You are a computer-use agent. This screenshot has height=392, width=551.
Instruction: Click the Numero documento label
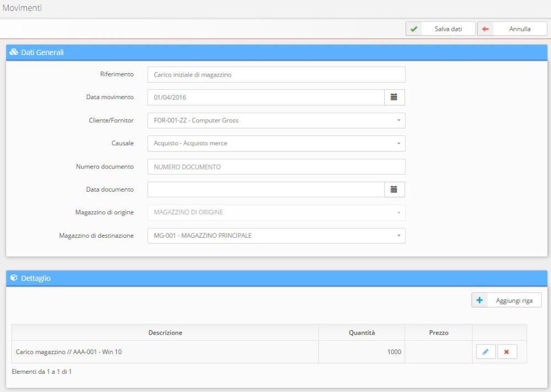[x=105, y=166]
